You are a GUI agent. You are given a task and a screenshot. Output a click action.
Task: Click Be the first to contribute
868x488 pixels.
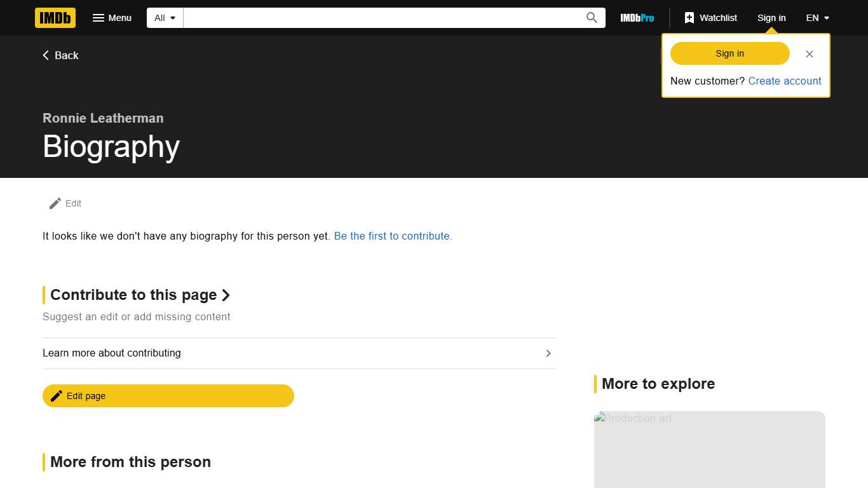click(x=393, y=236)
